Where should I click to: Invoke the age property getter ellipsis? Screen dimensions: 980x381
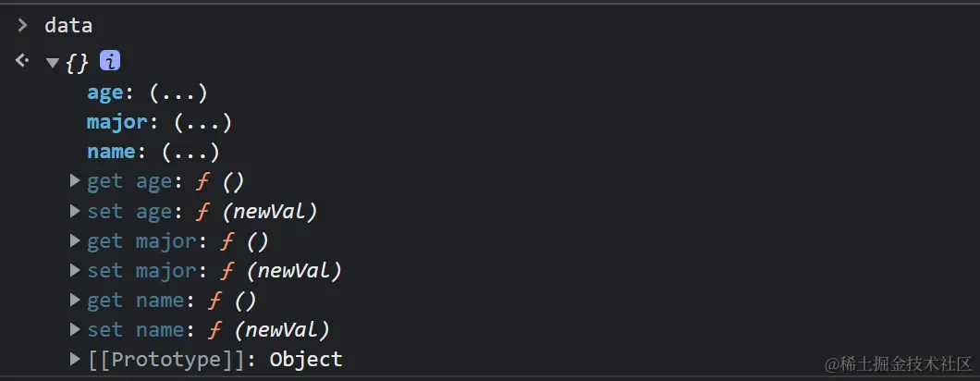(x=178, y=92)
